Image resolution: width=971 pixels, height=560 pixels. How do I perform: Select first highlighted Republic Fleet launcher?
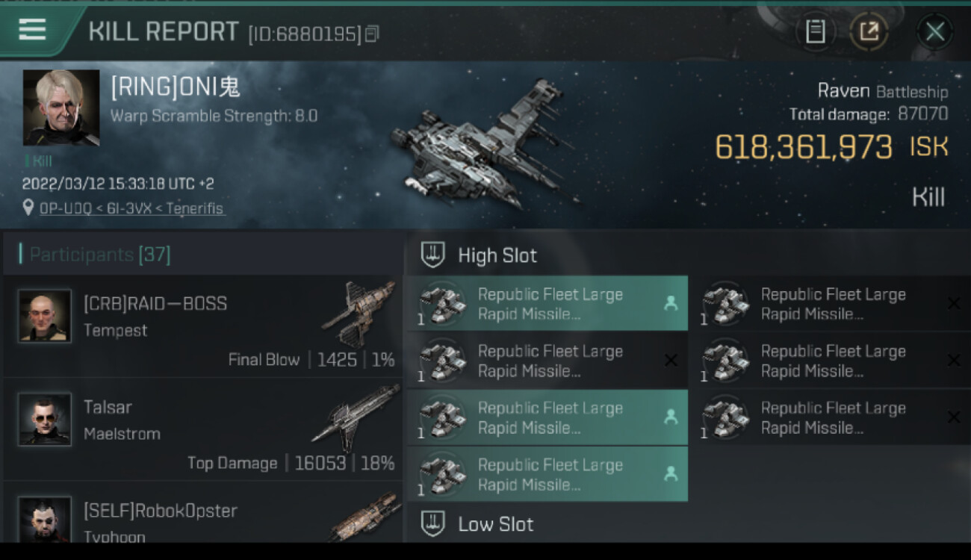click(546, 304)
